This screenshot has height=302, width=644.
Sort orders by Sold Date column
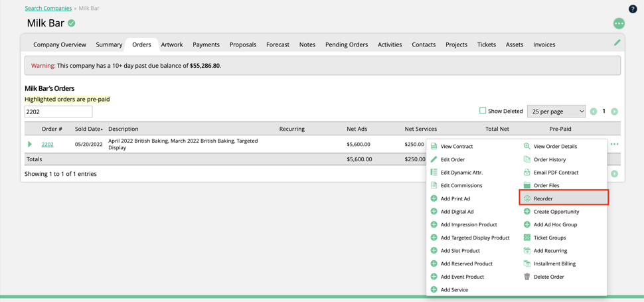(89, 129)
